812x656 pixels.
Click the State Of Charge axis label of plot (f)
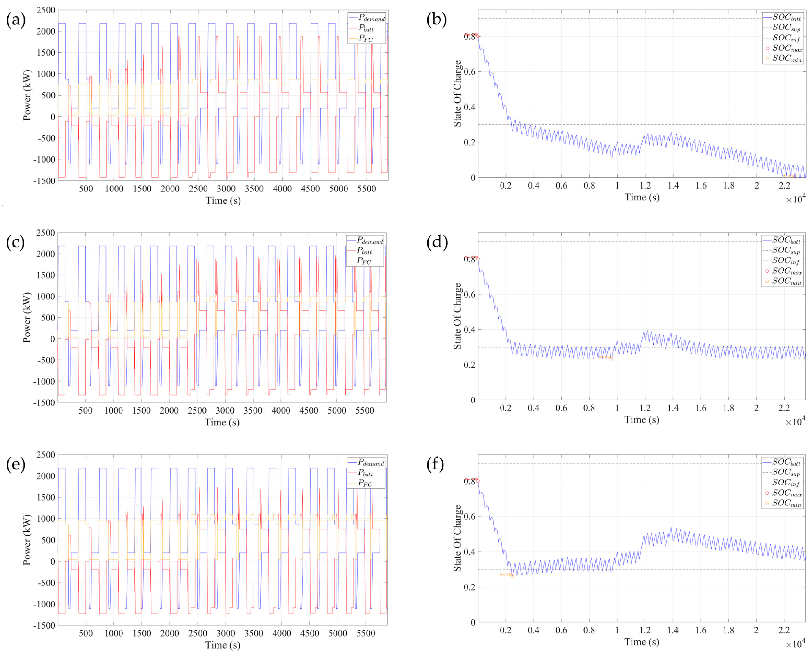(457, 538)
